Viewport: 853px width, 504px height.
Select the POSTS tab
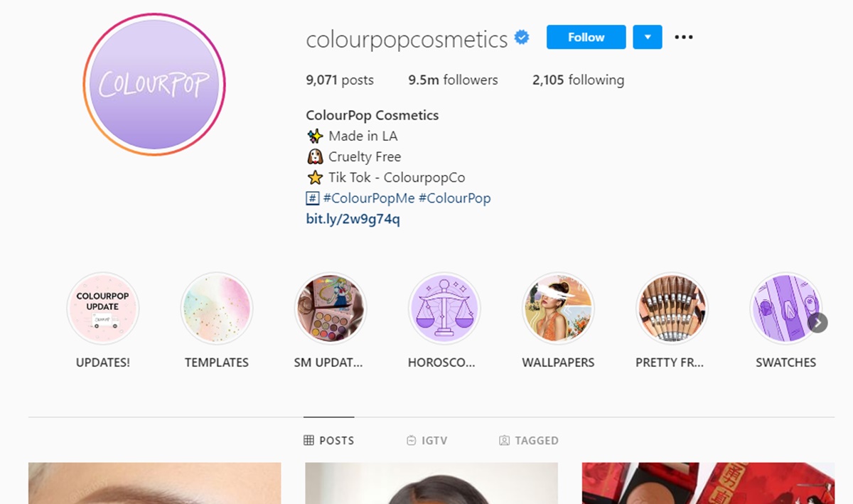click(x=328, y=440)
